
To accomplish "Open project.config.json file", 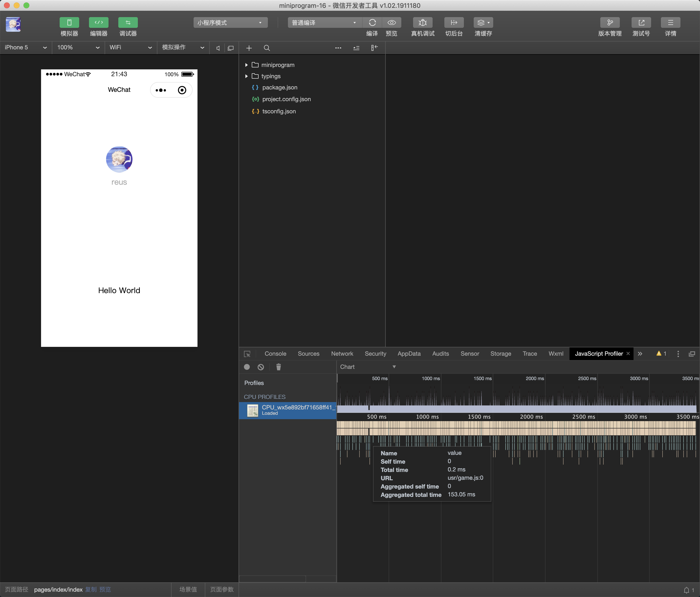I will pyautogui.click(x=286, y=99).
